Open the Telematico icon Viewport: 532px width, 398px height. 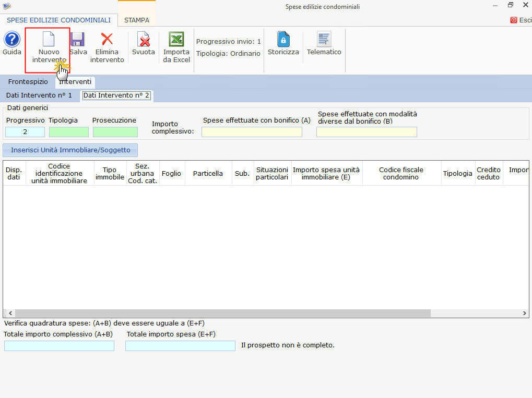[x=324, y=39]
